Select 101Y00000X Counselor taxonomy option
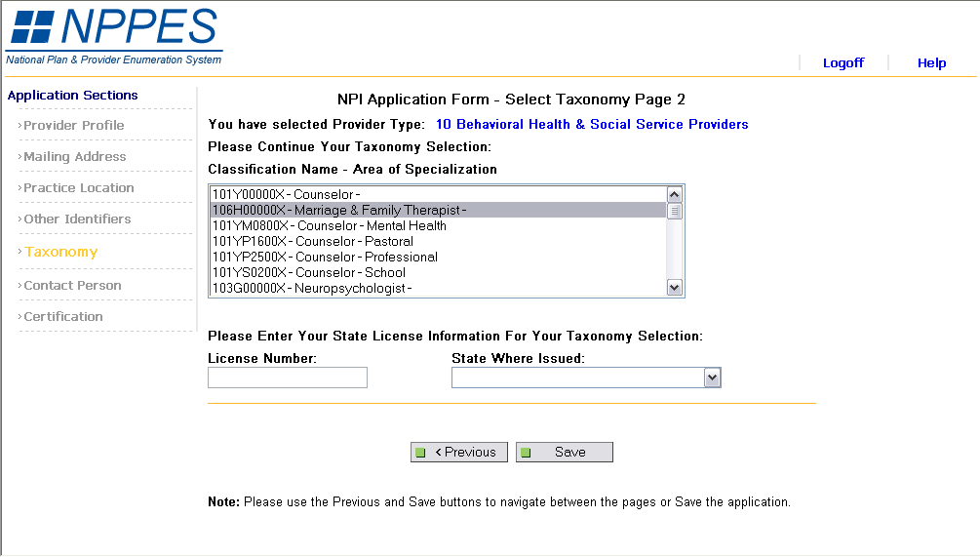Viewport: 980px width, 557px height. click(287, 194)
